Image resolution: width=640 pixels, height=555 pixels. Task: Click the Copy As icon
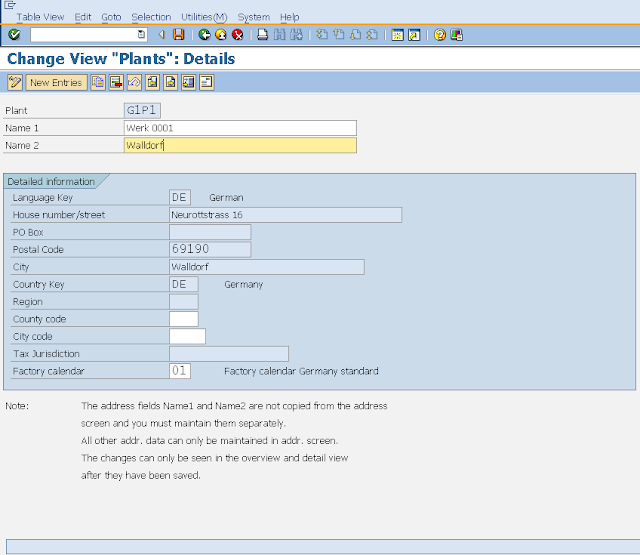click(98, 82)
